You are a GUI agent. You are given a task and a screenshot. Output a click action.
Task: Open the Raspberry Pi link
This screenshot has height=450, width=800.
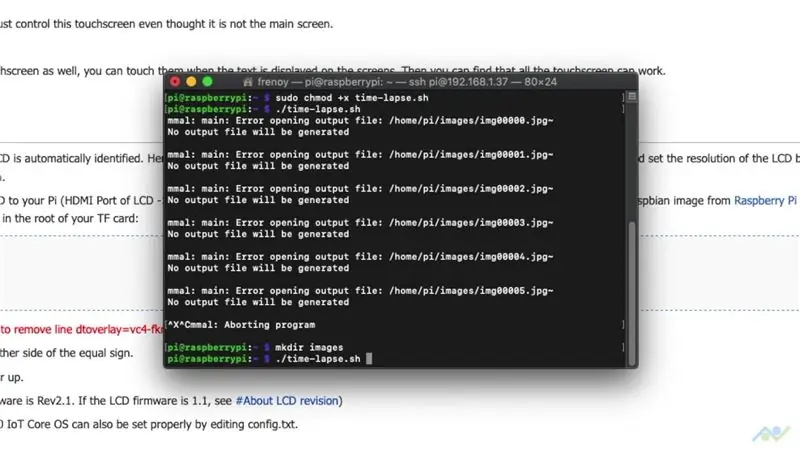[x=765, y=201]
